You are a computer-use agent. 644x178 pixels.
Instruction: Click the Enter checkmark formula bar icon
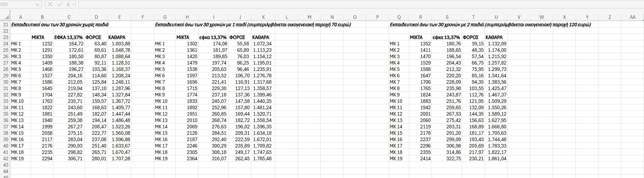[x=59, y=4]
